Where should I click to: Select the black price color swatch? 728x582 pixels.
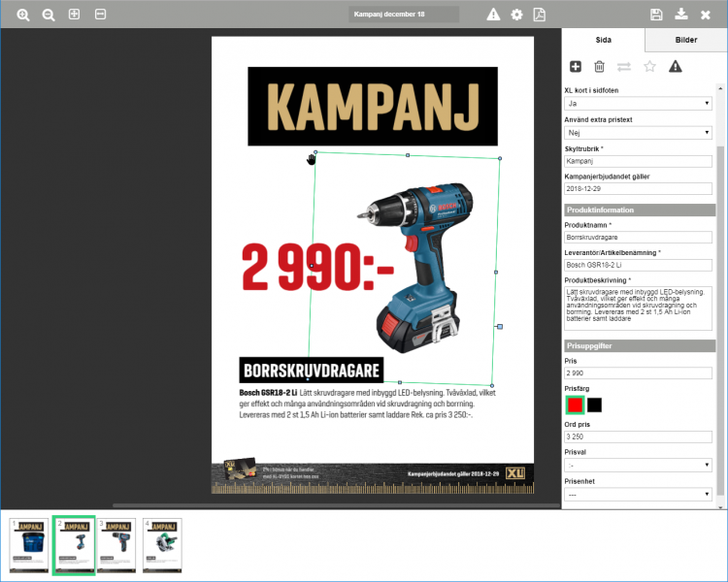594,405
